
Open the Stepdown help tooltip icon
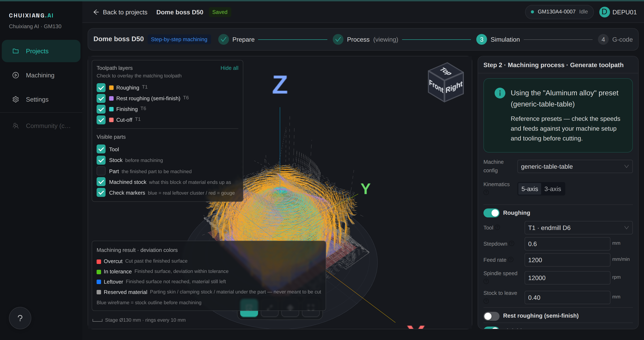click(x=511, y=243)
